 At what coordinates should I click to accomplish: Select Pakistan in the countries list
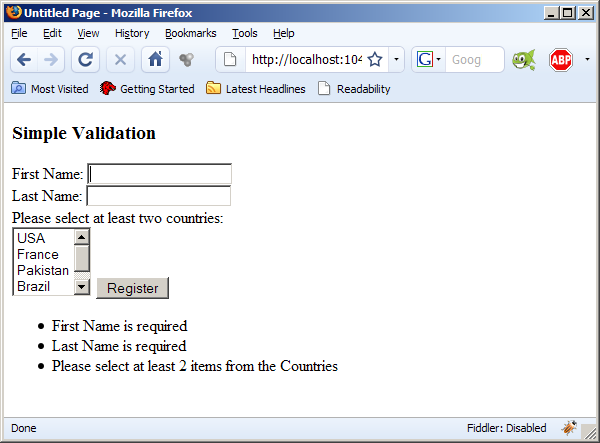(43, 270)
